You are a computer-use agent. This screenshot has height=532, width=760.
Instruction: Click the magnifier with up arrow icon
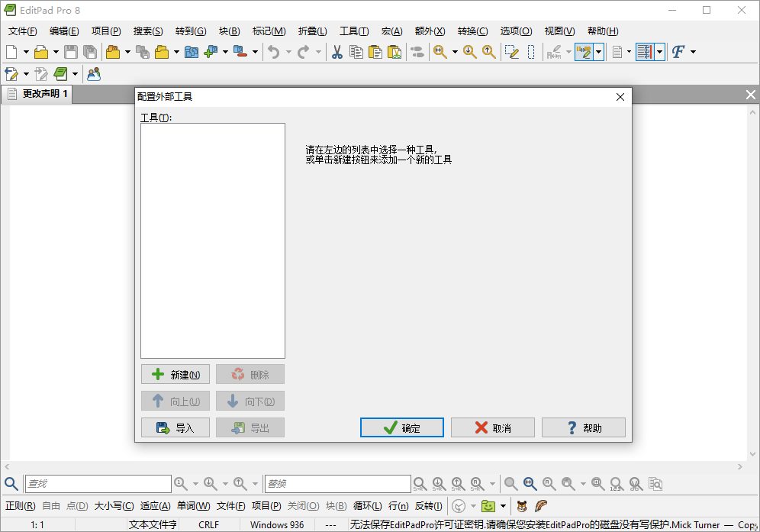coord(488,52)
